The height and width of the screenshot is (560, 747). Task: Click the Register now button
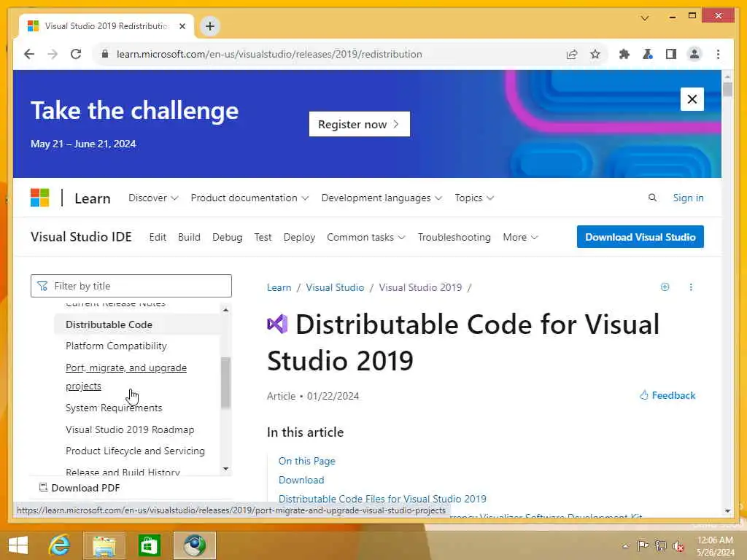[x=359, y=124]
